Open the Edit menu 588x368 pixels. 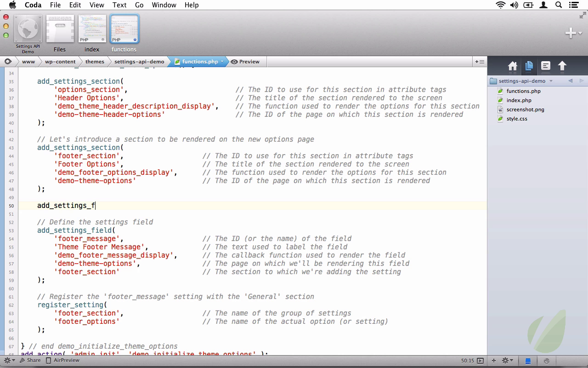pos(75,5)
